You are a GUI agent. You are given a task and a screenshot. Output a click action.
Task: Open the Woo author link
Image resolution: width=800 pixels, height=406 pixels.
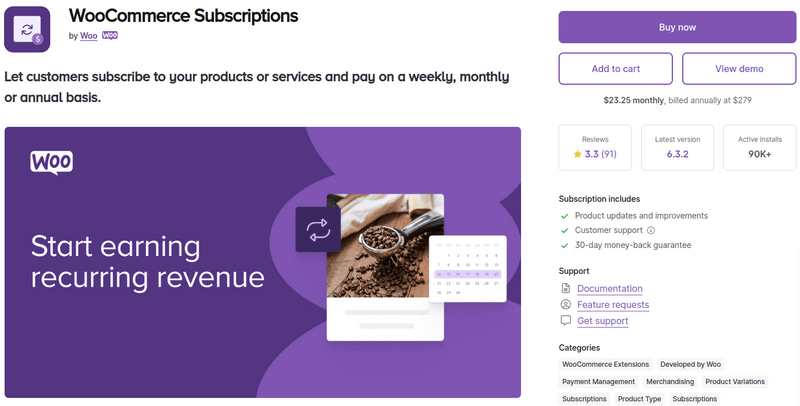pos(88,36)
